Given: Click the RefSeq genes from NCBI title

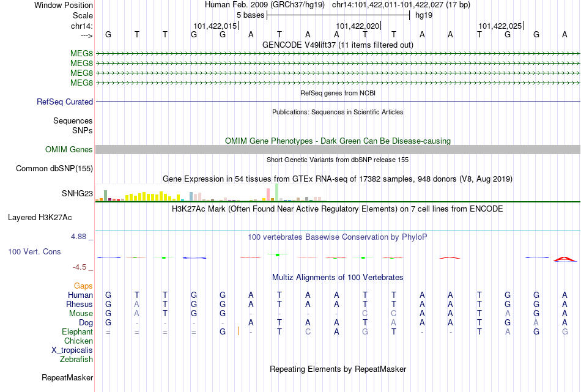Looking at the screenshot, I should (338, 93).
